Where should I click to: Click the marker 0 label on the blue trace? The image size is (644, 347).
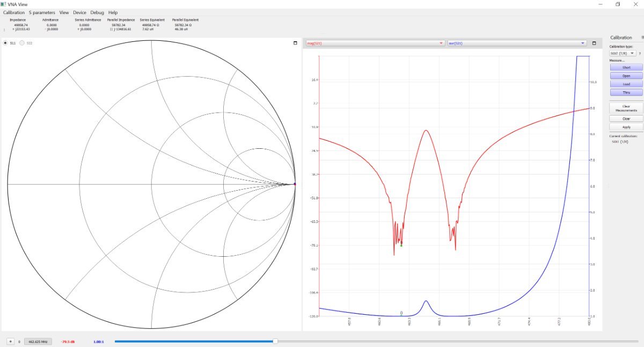coord(401,313)
